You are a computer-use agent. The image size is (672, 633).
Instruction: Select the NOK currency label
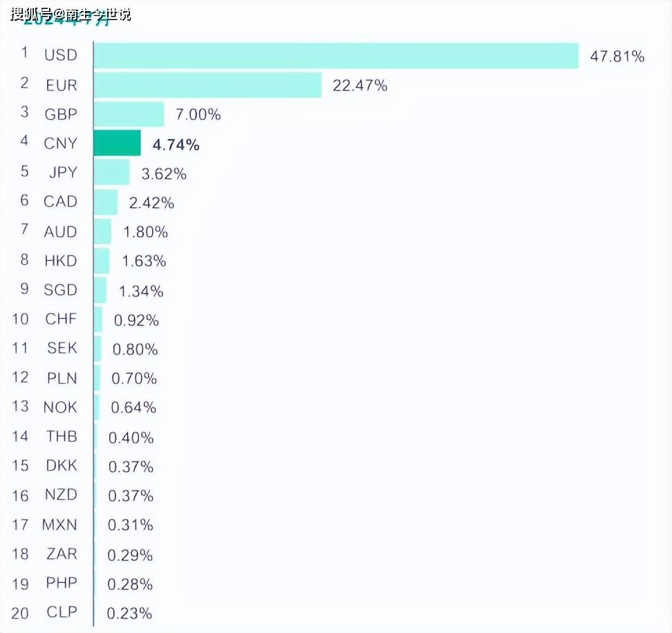[60, 407]
